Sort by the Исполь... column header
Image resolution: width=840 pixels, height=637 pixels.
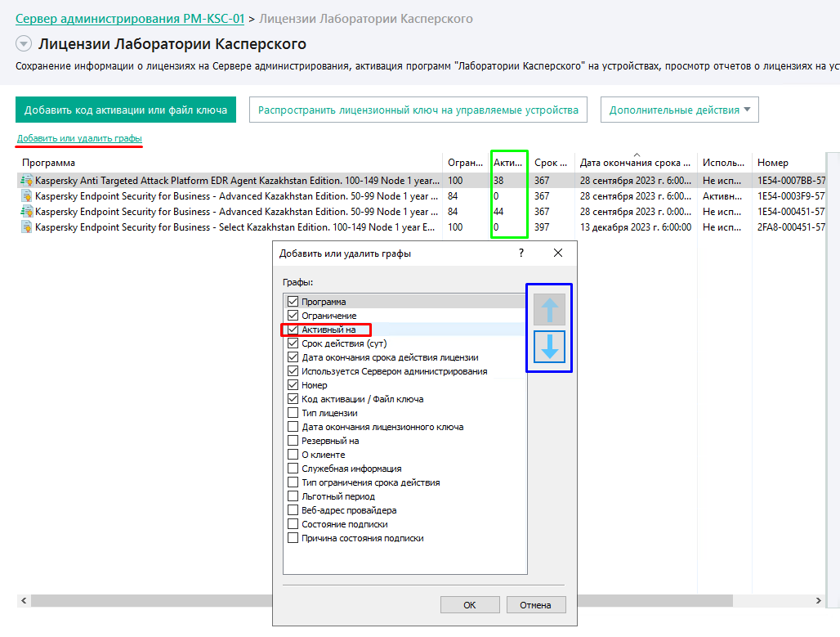coord(724,163)
